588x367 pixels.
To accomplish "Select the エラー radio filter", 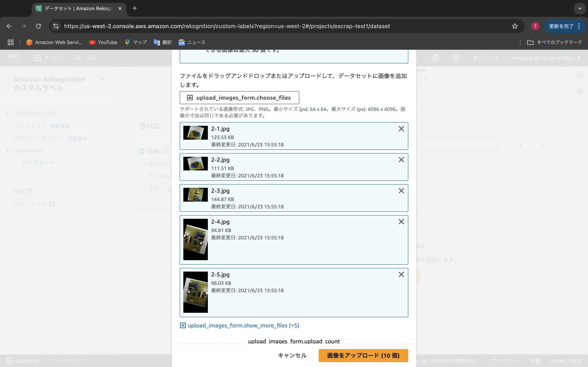I will [142, 189].
